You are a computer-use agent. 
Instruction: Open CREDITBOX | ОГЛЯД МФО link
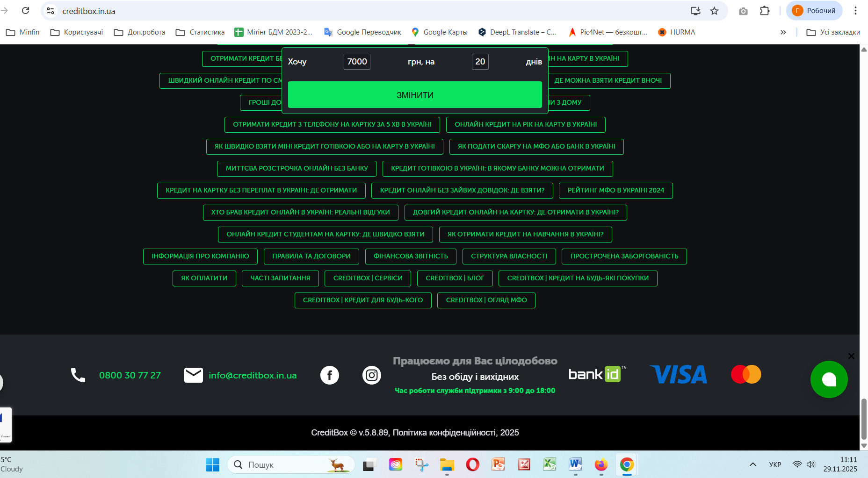[x=486, y=300]
